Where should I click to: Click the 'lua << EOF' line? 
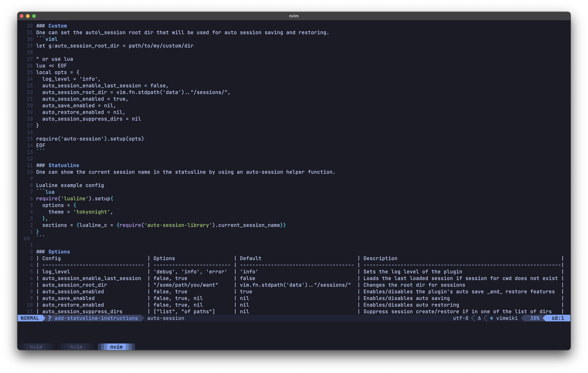tap(51, 66)
